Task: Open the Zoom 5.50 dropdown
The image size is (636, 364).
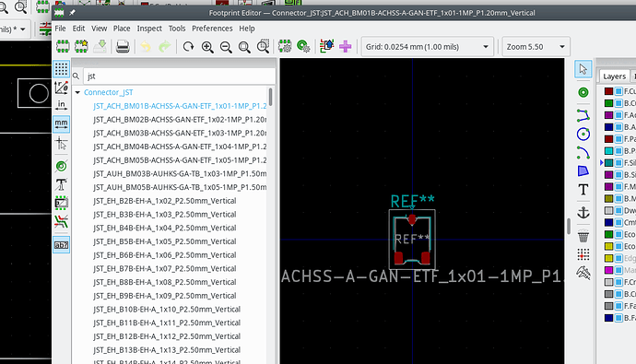Action: [536, 47]
